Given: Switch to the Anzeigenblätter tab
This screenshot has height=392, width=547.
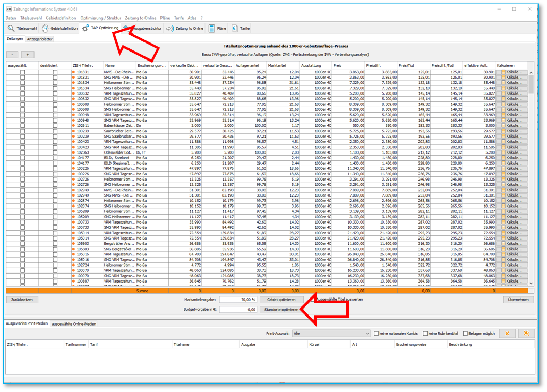Looking at the screenshot, I should (x=40, y=39).
